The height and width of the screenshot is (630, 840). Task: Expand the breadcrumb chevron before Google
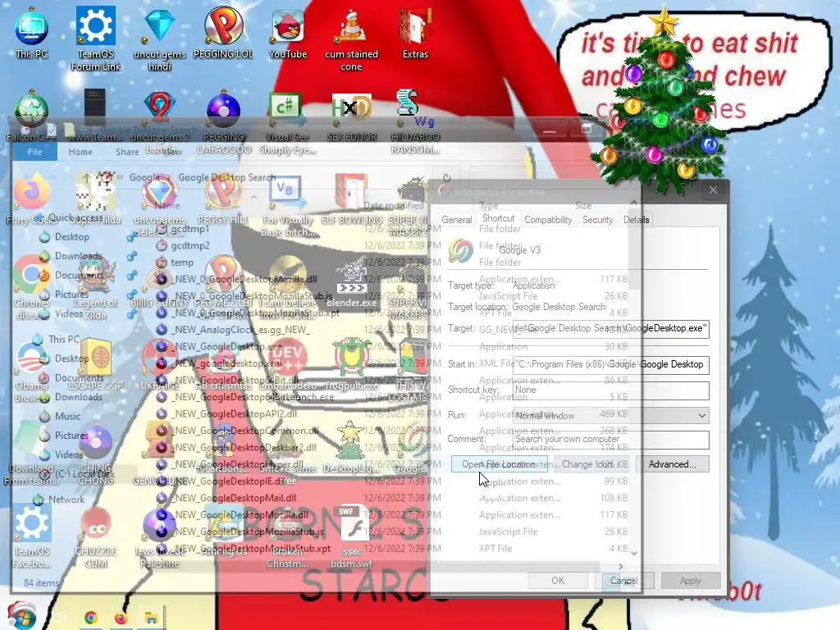point(121,177)
